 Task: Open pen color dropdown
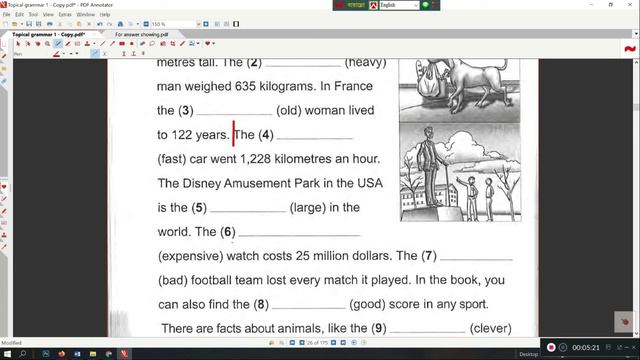[x=64, y=53]
